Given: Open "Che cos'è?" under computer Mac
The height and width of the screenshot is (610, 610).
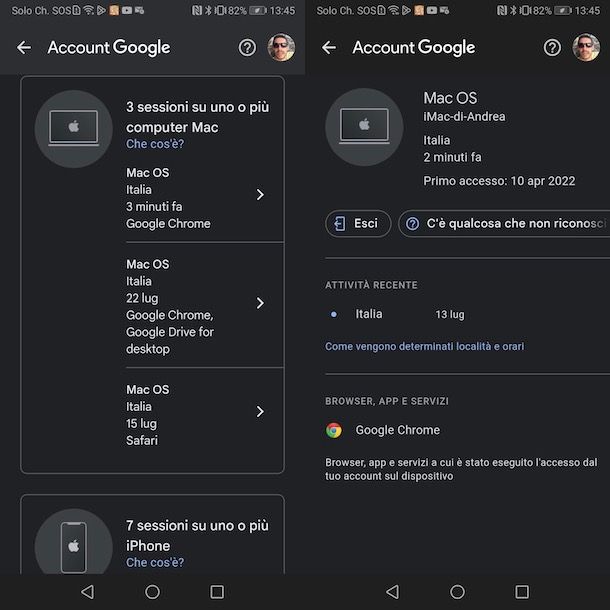Looking at the screenshot, I should tap(155, 144).
